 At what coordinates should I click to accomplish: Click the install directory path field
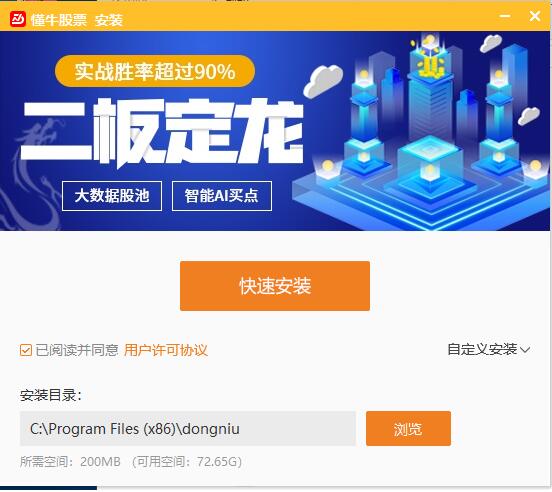188,429
